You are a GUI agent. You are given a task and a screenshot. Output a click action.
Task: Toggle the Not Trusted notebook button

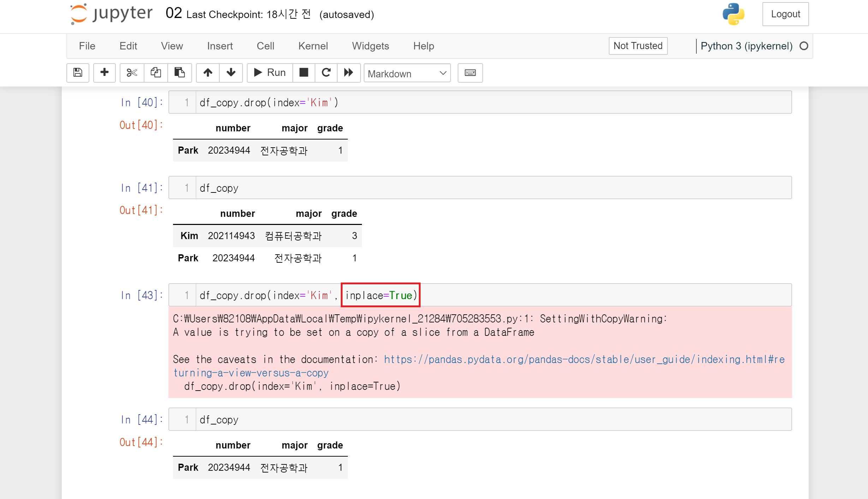coord(638,46)
